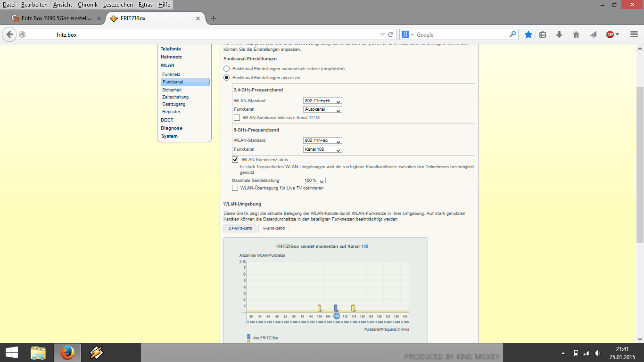Open the Heimnetz sidebar section
Viewport: 644px width, 362px height.
coord(171,57)
